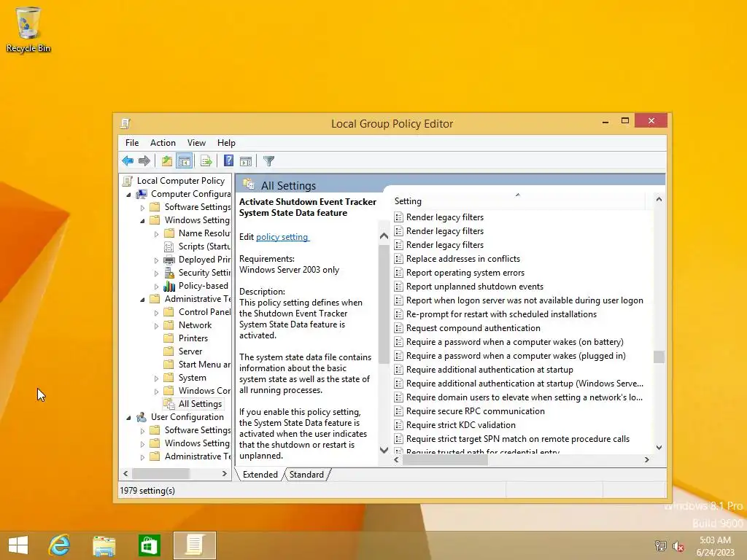Select Require secure RPC communication setting

pos(475,411)
